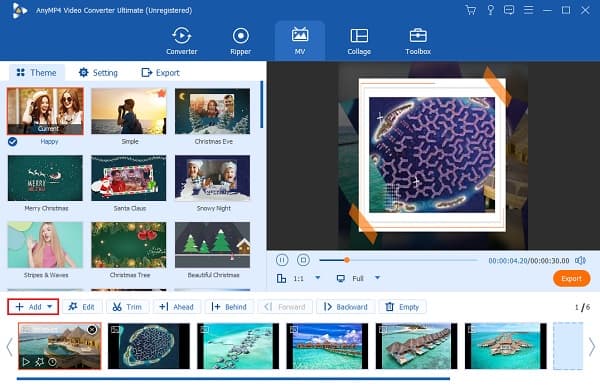Open the feedback message icon

point(509,10)
